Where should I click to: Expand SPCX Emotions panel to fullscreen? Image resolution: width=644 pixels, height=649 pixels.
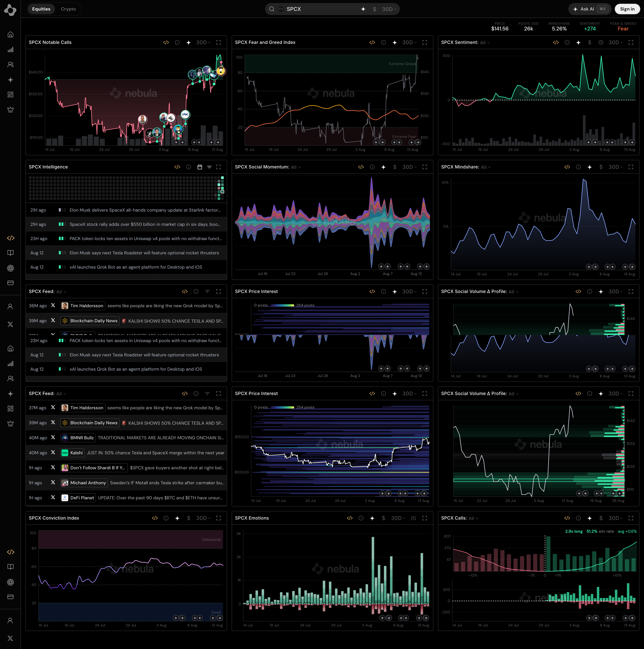click(x=425, y=518)
